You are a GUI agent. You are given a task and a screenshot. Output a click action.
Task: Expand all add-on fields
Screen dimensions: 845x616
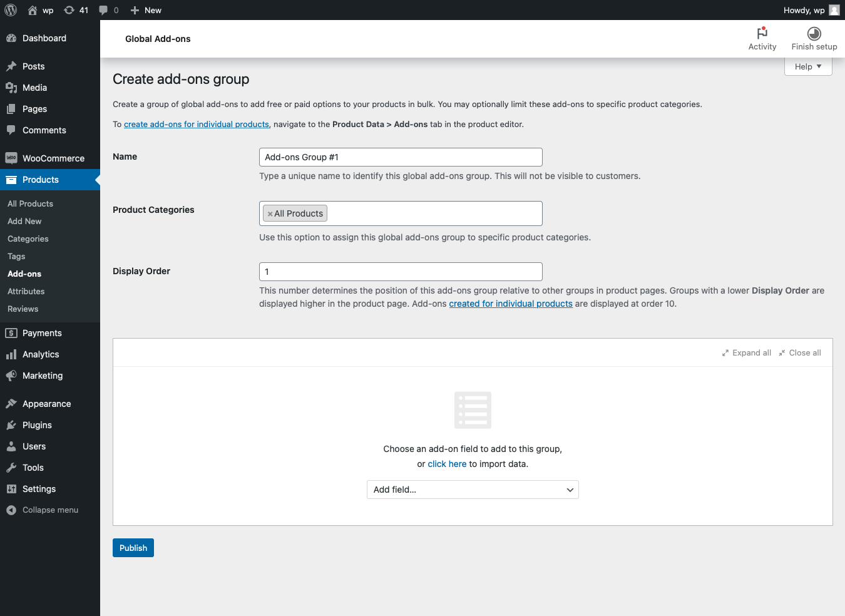point(746,352)
